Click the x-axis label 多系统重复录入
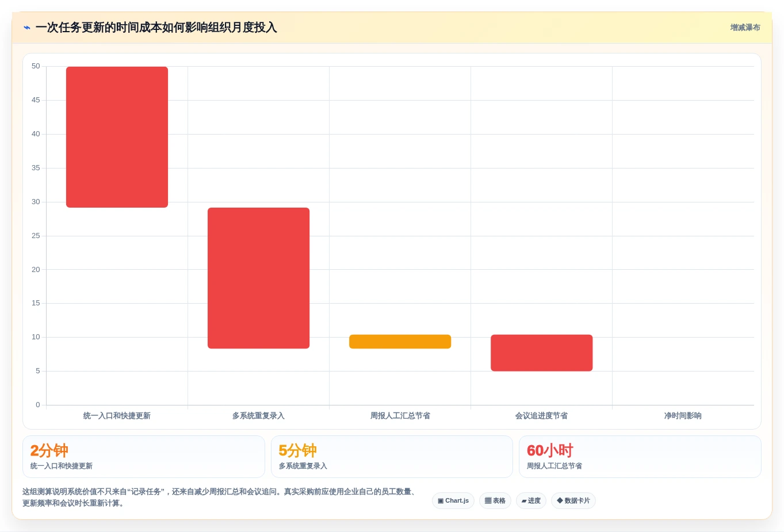This screenshot has height=532, width=784. click(x=258, y=416)
